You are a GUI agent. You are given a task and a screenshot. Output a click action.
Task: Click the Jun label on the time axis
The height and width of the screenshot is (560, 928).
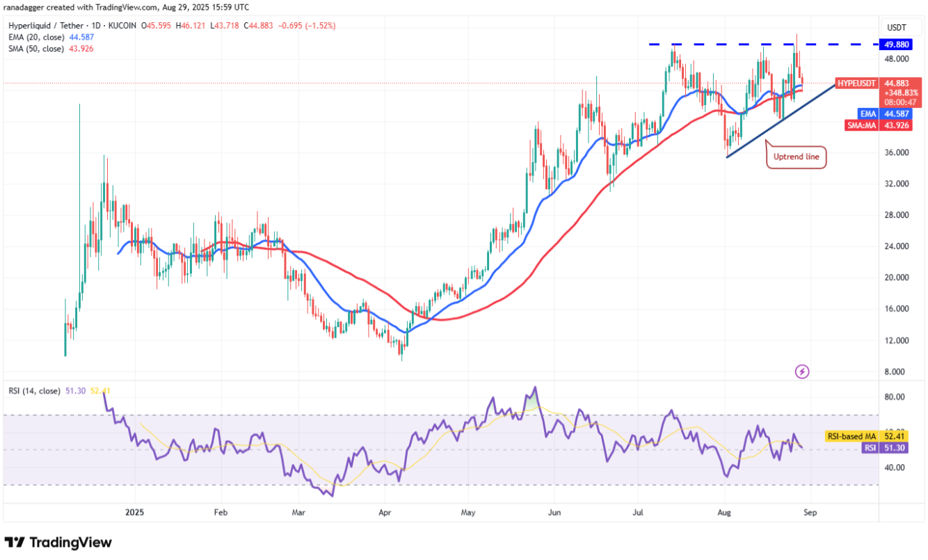[x=554, y=512]
